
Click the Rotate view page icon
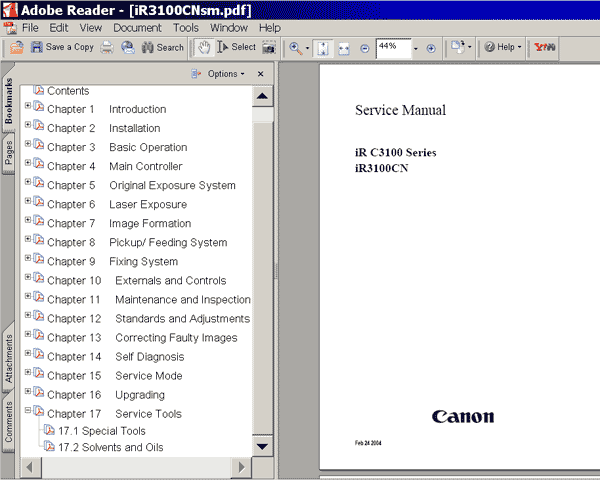pyautogui.click(x=457, y=47)
